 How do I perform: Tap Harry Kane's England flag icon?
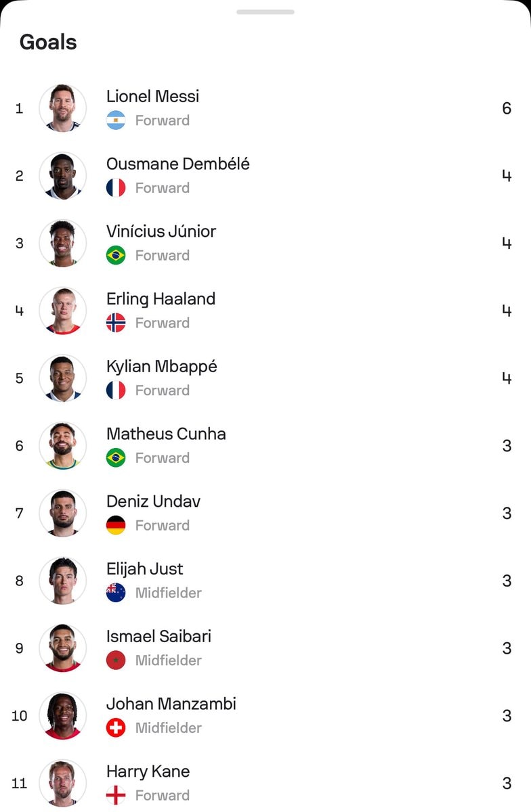tap(116, 795)
